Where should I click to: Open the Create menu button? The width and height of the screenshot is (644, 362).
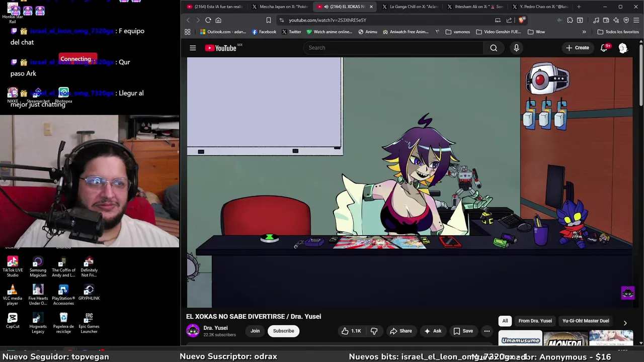[x=577, y=48]
